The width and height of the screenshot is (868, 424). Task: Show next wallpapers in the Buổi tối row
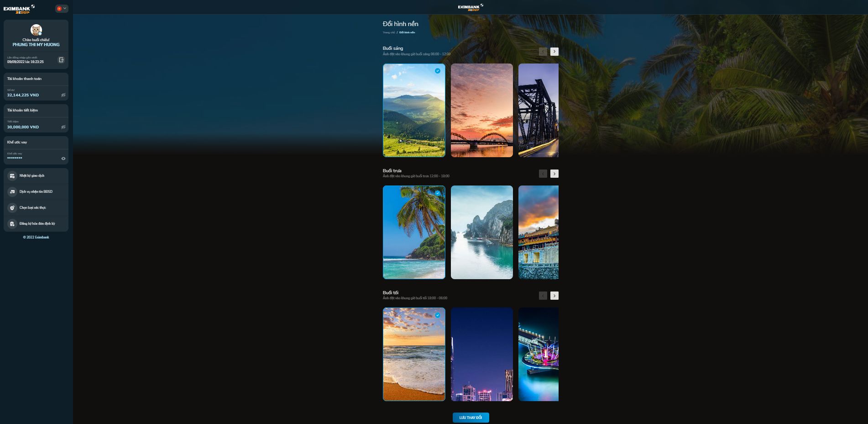[x=554, y=296]
